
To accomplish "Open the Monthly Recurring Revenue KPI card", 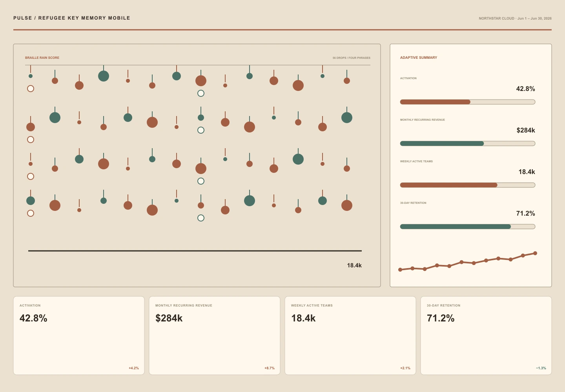I will tap(215, 336).
